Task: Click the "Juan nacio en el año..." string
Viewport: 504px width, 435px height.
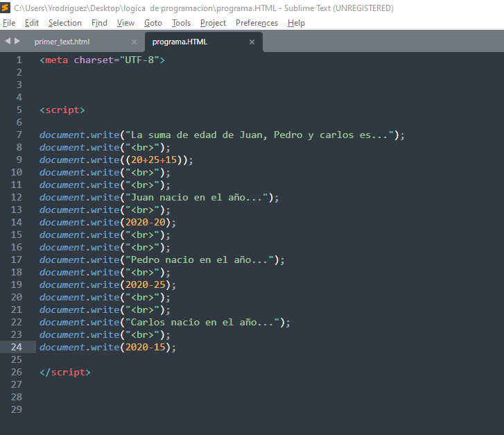Action: click(197, 197)
